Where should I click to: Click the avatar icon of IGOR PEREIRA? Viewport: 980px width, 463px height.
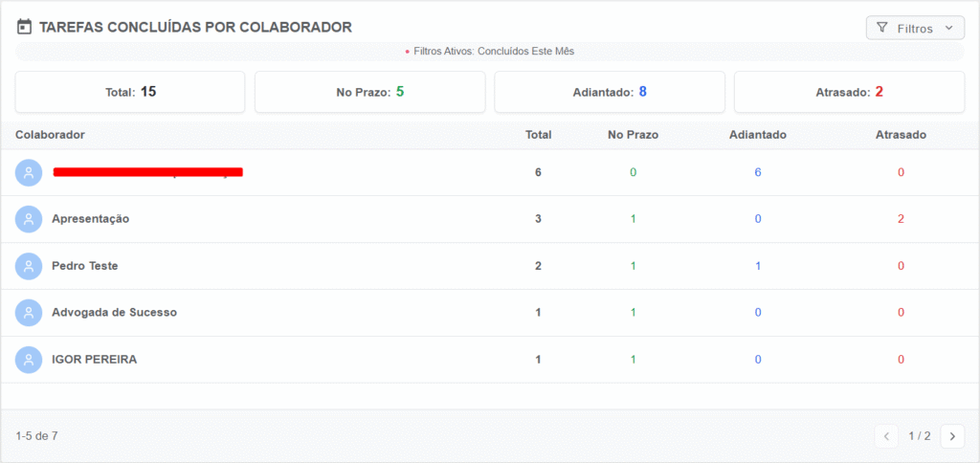pyautogui.click(x=28, y=360)
